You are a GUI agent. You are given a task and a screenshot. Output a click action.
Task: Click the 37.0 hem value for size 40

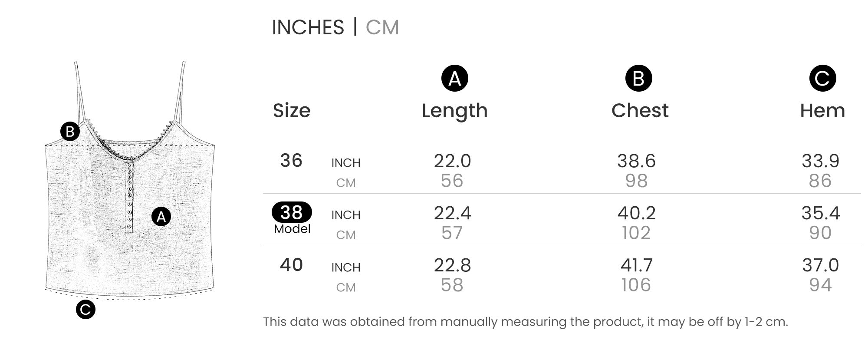[820, 265]
